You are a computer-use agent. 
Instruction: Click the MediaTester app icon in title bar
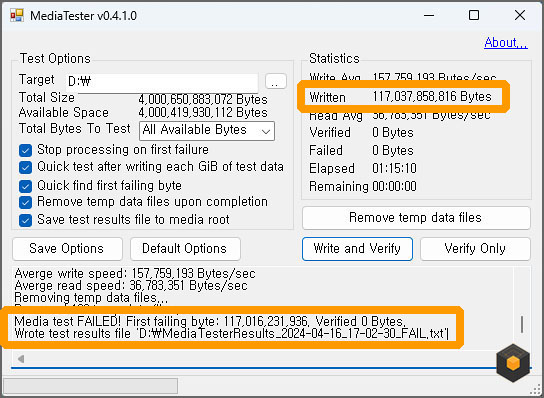coord(17,16)
